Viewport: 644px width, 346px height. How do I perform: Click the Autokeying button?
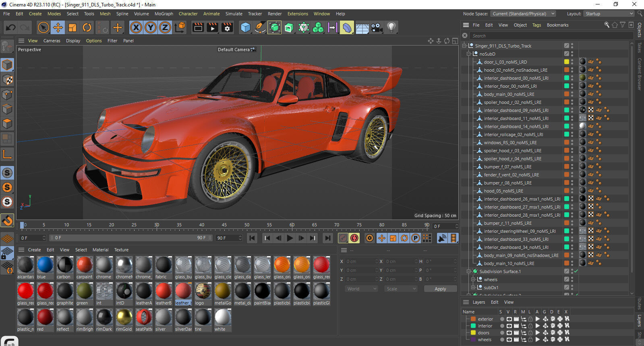(x=354, y=238)
